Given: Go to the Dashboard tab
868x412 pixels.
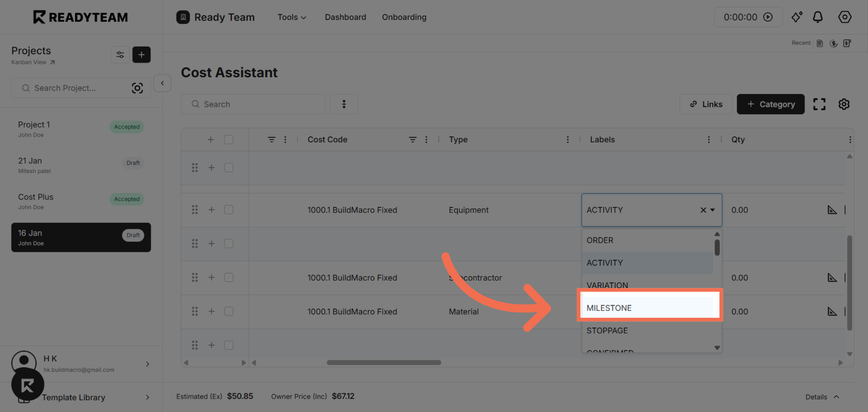Looking at the screenshot, I should coord(345,17).
